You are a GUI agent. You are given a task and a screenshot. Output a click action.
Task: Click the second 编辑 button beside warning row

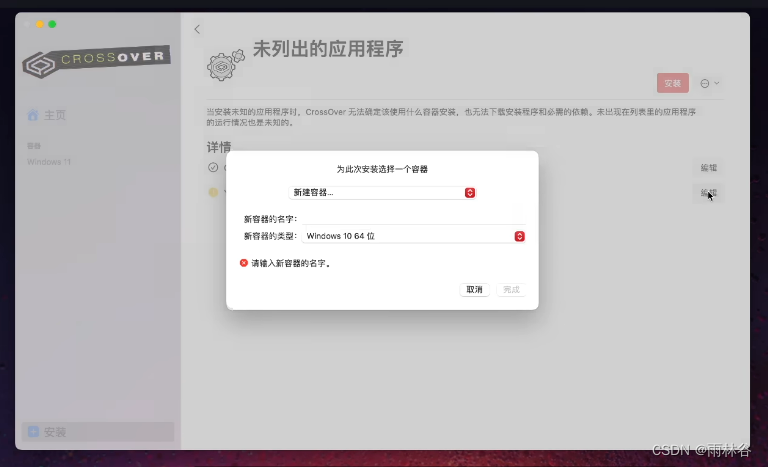click(x=708, y=193)
